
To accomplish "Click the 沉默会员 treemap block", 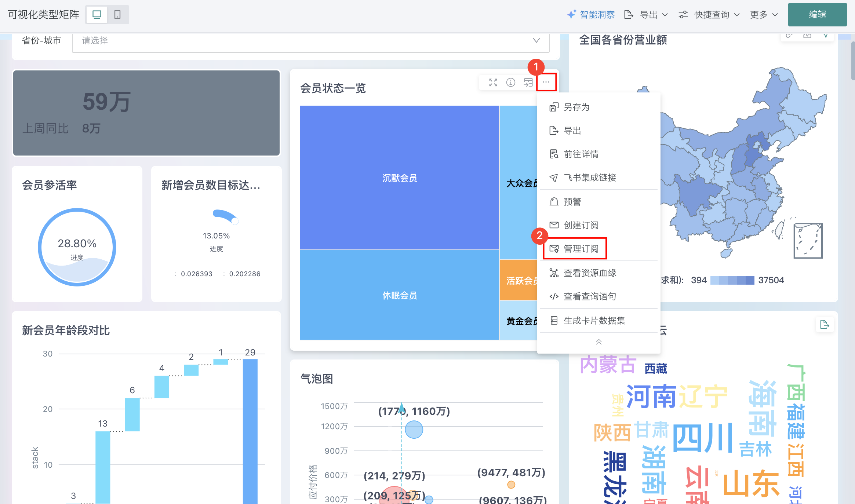I will pos(399,178).
